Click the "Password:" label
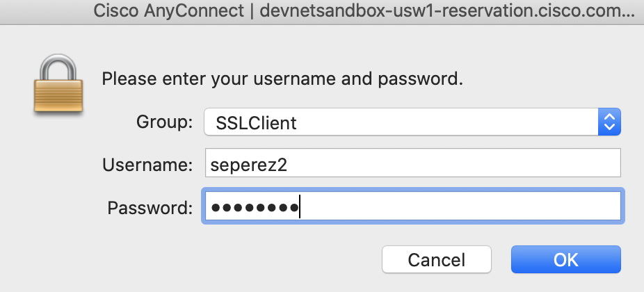This screenshot has height=292, width=644. point(150,207)
